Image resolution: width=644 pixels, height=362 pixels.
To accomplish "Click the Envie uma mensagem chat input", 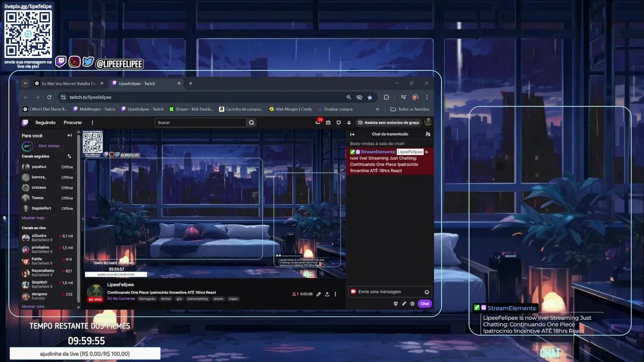I will click(x=390, y=292).
